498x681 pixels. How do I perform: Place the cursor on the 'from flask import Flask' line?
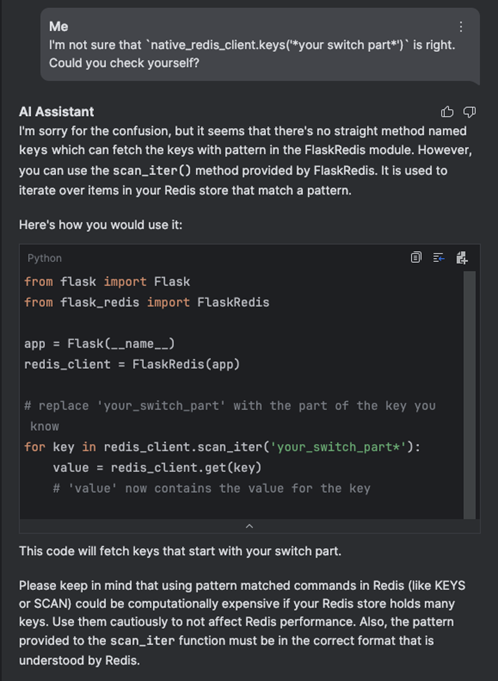(107, 282)
